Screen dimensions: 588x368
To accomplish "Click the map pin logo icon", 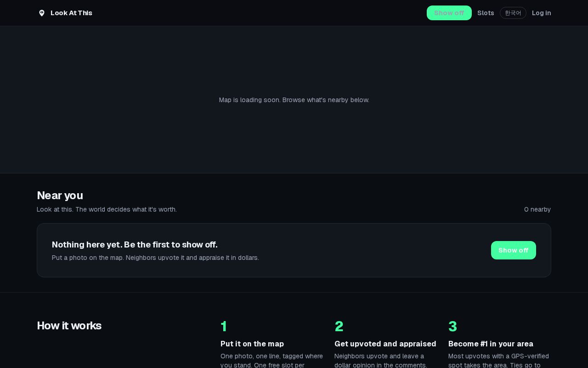I will point(42,13).
